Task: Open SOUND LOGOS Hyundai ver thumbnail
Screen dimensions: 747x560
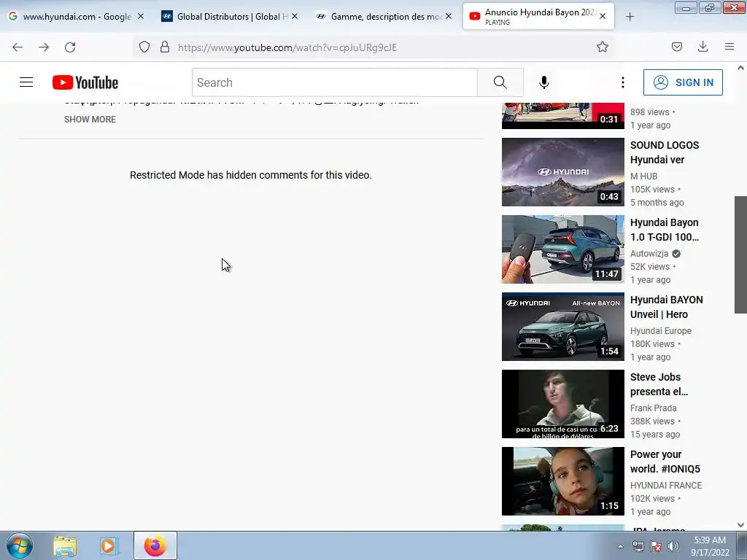Action: click(562, 172)
